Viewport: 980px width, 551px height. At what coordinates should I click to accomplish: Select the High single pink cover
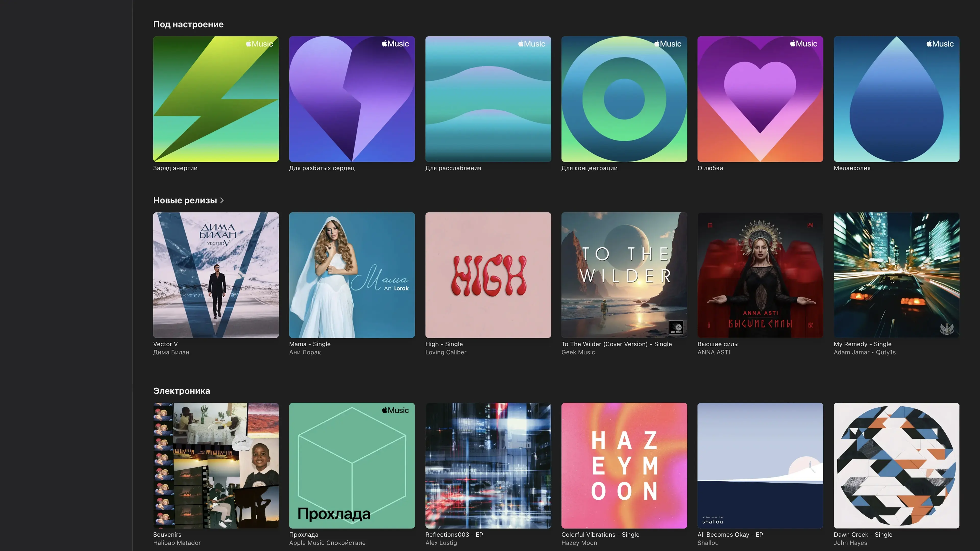(x=488, y=274)
